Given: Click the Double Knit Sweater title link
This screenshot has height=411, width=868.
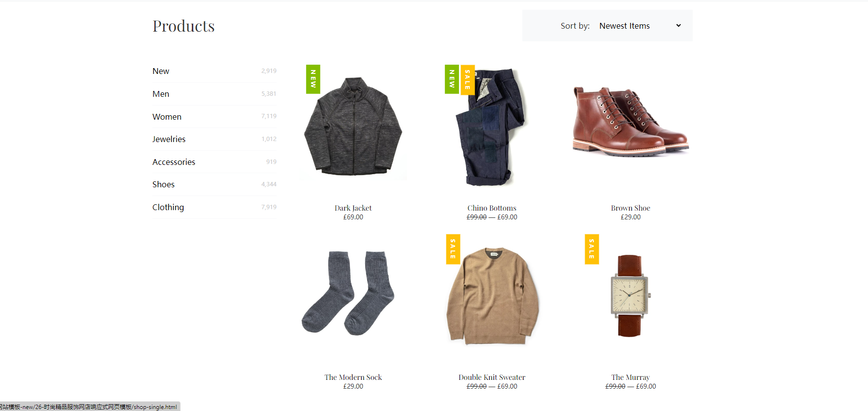Looking at the screenshot, I should pos(492,377).
